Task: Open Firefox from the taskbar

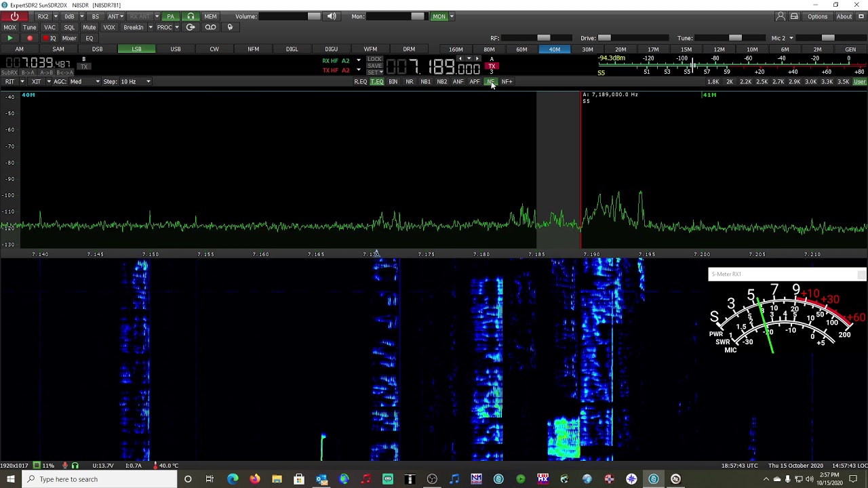Action: click(254, 479)
